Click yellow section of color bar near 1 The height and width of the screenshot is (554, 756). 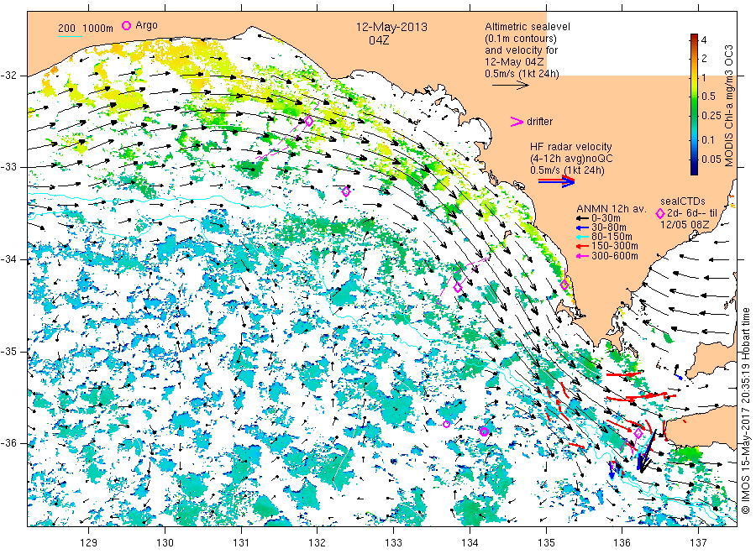click(694, 77)
